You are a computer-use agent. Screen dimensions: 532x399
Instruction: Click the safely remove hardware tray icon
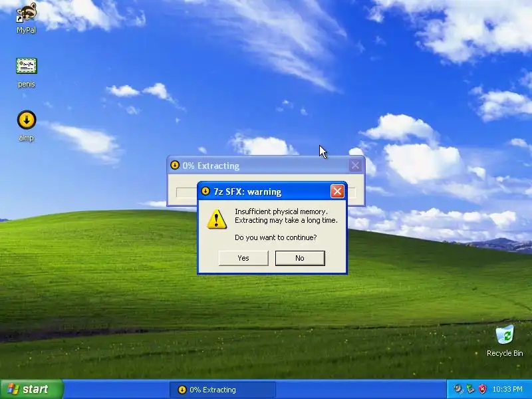[x=470, y=389]
